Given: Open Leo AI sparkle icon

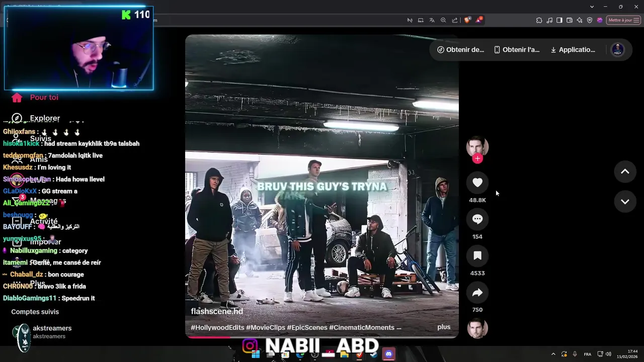Looking at the screenshot, I should pos(580,20).
